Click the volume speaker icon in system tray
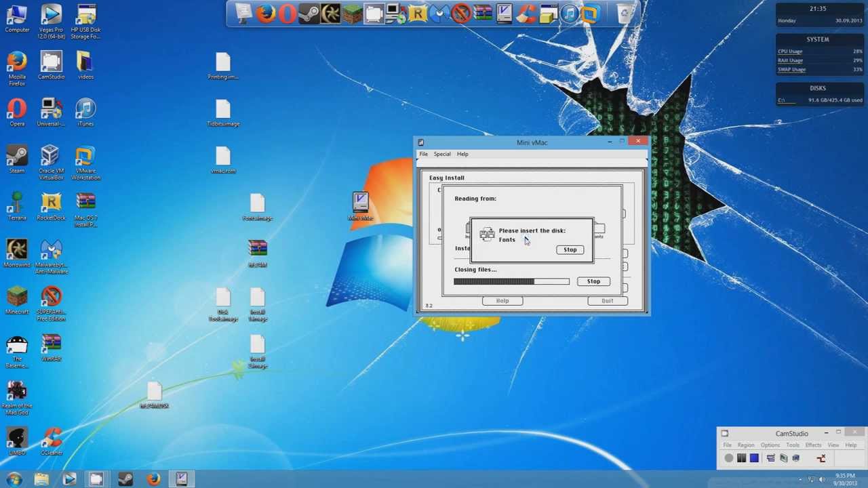 (822, 480)
